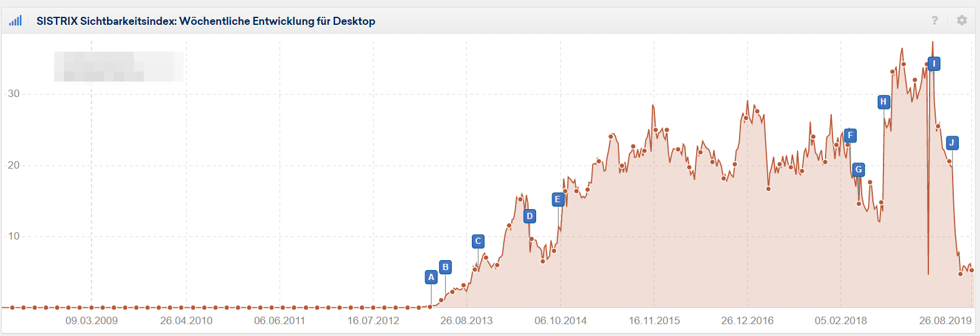Click the 05.02.2018 x-axis date label

(x=841, y=321)
